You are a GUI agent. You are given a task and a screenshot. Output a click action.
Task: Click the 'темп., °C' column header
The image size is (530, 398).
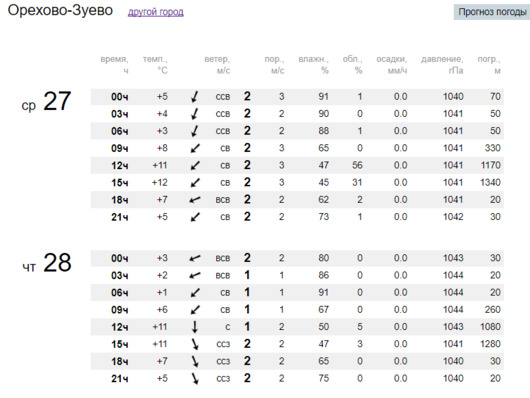pos(155,65)
